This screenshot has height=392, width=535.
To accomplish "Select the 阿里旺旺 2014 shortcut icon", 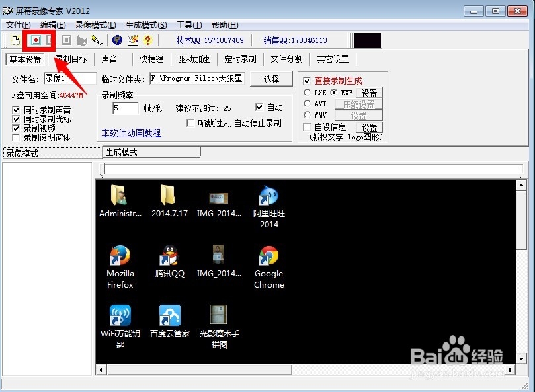I will point(268,196).
